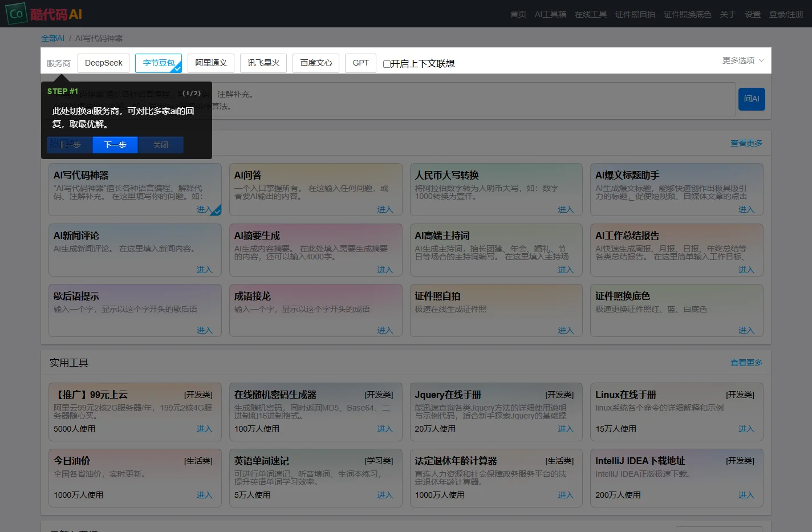Click 查看更多 in the 实用工具 section

[x=746, y=363]
